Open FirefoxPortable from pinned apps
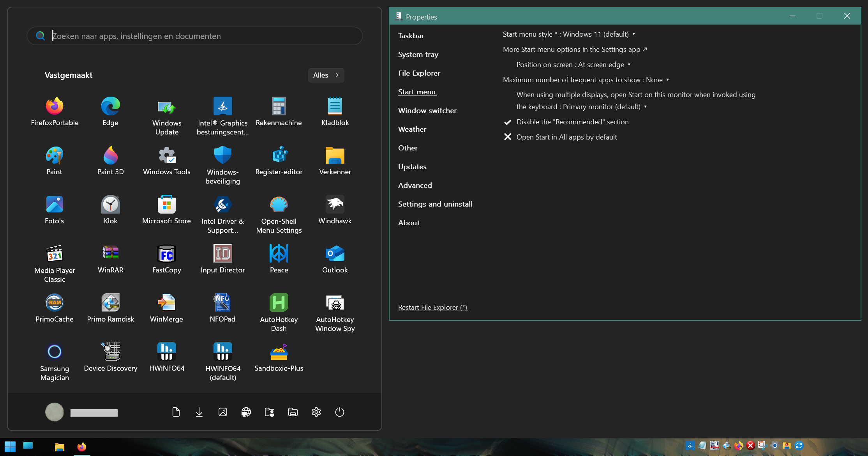This screenshot has height=456, width=868. (x=55, y=111)
